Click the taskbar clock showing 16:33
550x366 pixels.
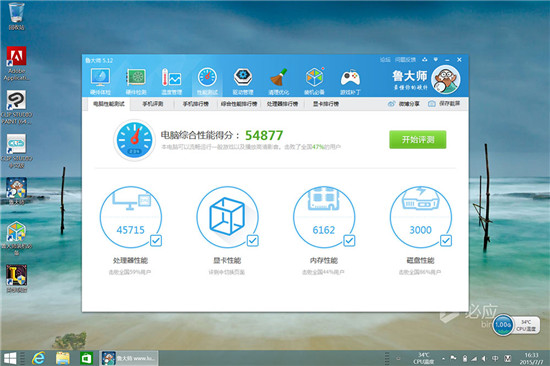531,359
